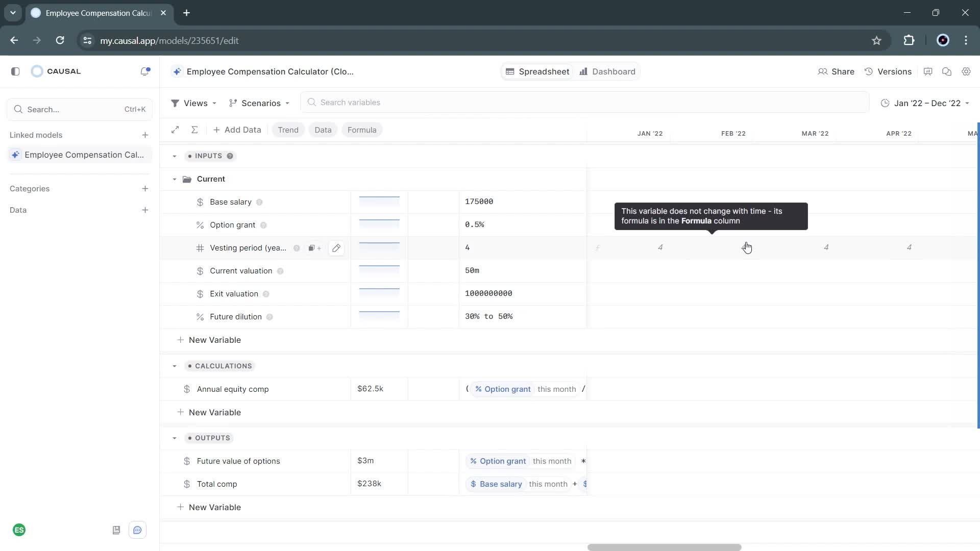Click the Share button
Viewport: 980px width, 551px height.
[x=837, y=71]
